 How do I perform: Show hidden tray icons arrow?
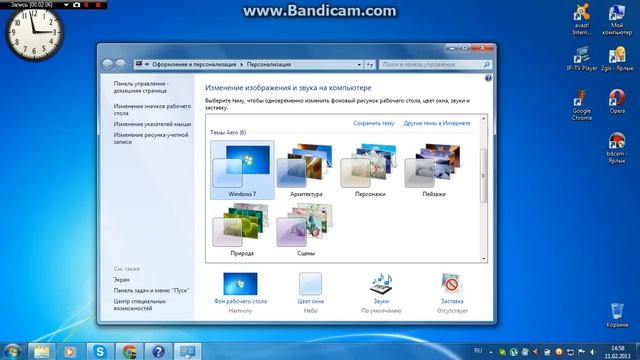491,352
